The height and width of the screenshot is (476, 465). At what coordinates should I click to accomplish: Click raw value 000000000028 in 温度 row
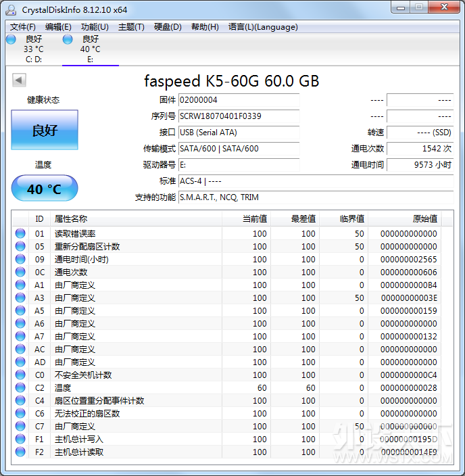[x=408, y=387]
